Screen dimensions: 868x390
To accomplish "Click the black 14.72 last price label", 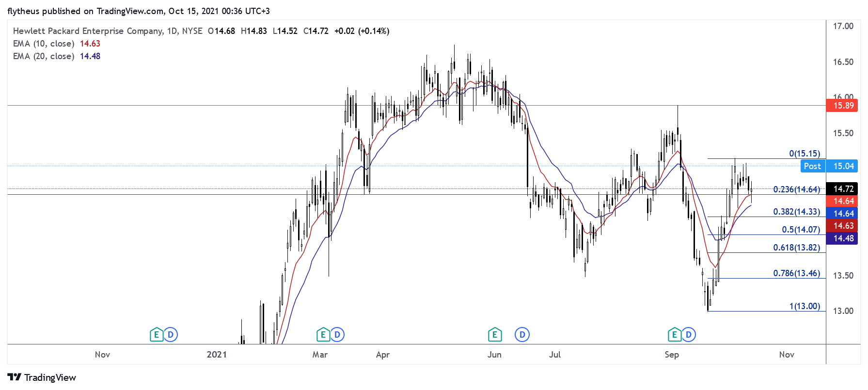I will click(842, 189).
